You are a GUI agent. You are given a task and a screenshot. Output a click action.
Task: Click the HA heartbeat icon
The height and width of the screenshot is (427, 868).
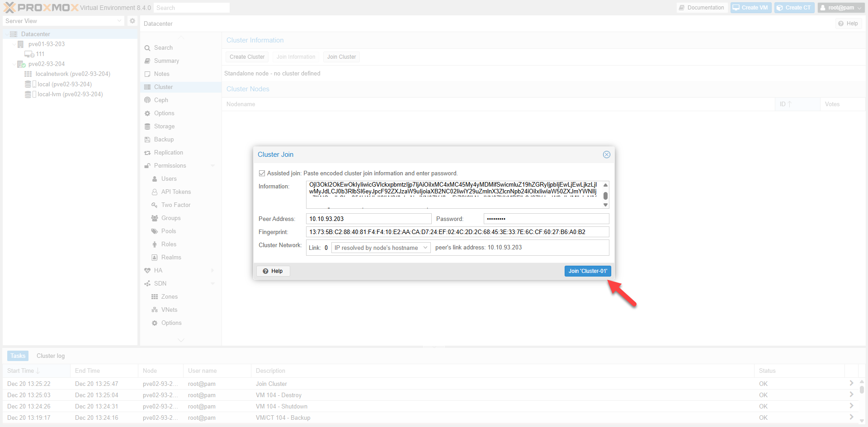tap(147, 271)
